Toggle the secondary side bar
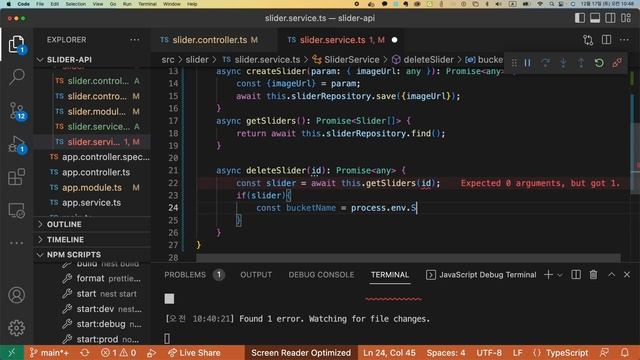Screen dimensions: 640x360 (611, 18)
